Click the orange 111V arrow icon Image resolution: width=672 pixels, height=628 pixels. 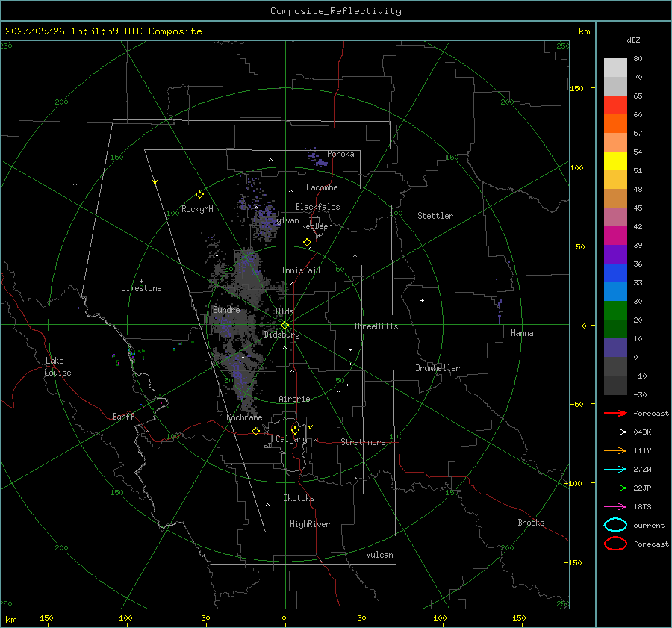615,450
